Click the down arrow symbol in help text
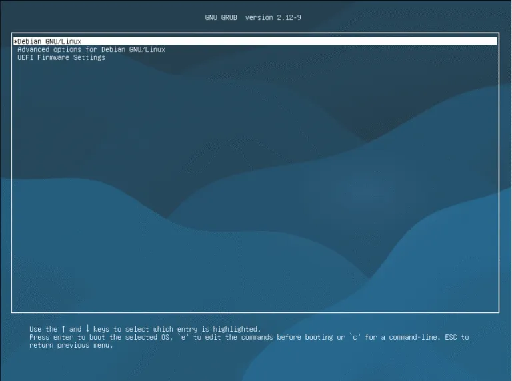 point(88,329)
